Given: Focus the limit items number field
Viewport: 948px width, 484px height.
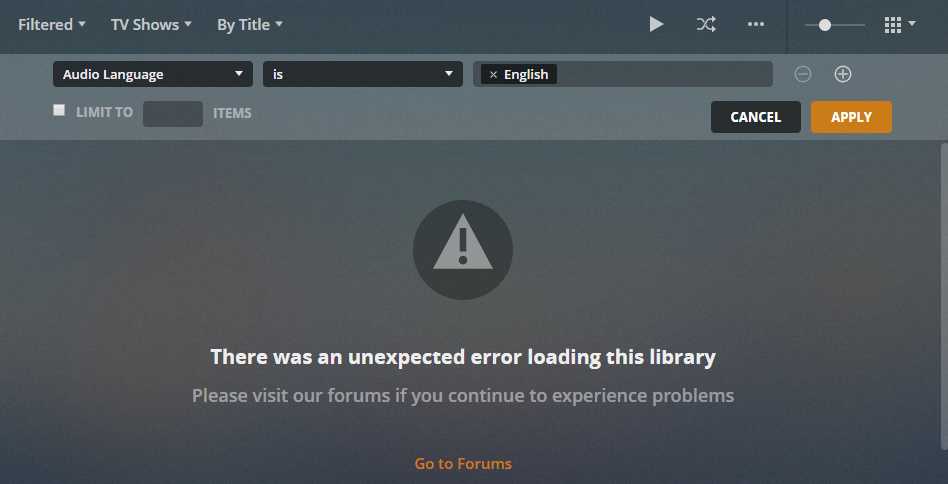Looking at the screenshot, I should point(173,114).
